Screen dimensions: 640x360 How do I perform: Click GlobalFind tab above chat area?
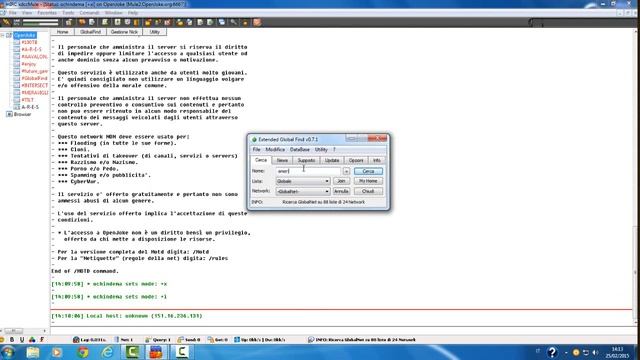(x=90, y=32)
